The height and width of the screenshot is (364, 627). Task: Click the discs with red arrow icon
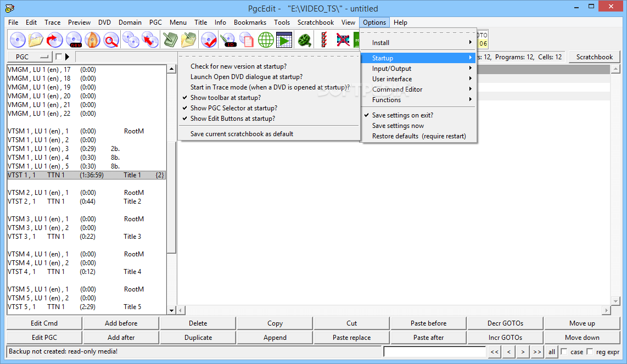(150, 40)
